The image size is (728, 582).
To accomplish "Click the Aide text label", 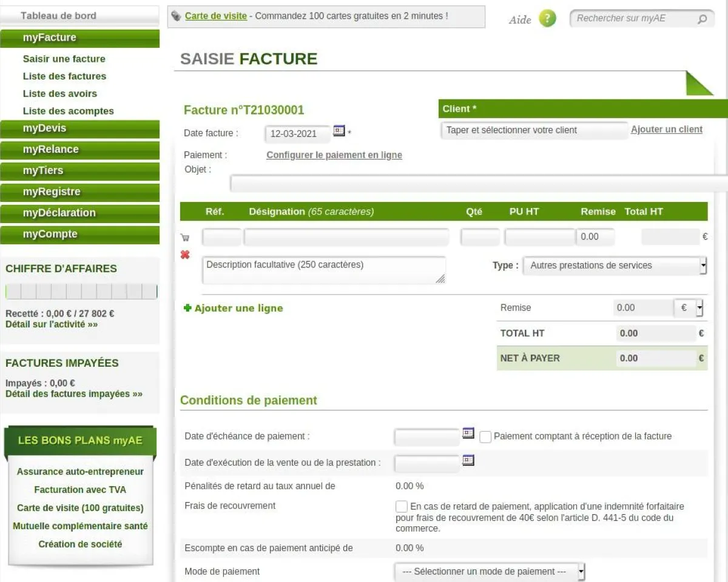I will point(520,20).
